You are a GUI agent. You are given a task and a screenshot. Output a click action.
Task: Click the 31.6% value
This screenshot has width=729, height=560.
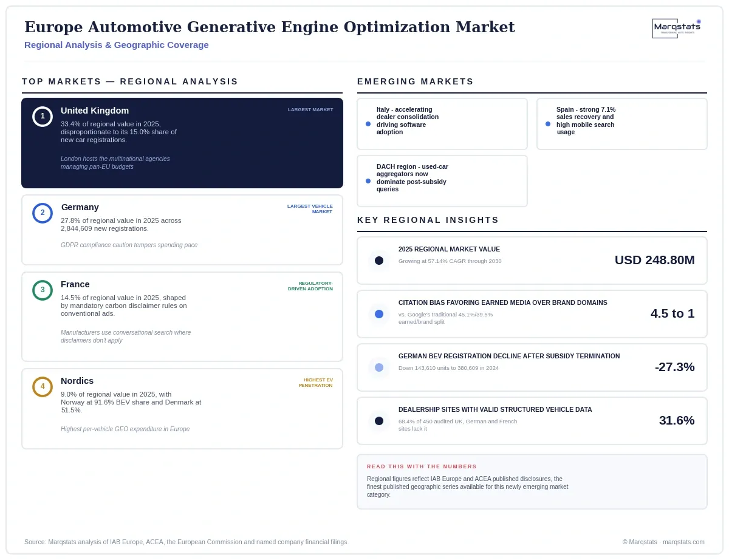(x=677, y=421)
